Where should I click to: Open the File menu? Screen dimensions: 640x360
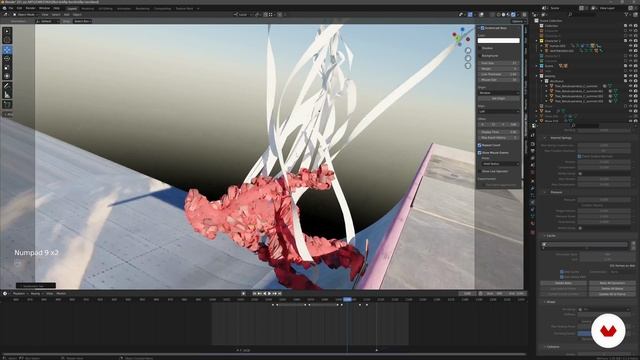pyautogui.click(x=11, y=8)
